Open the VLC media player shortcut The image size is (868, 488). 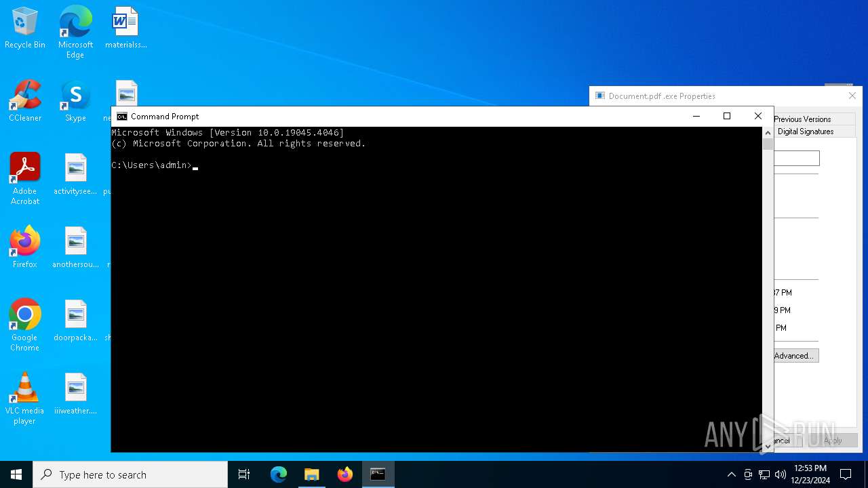(25, 399)
